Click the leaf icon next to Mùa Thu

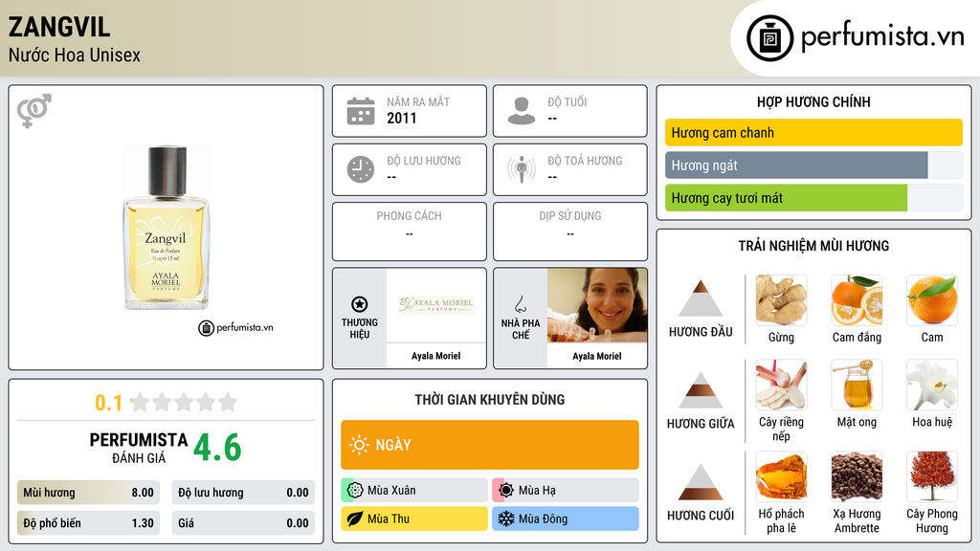355,518
